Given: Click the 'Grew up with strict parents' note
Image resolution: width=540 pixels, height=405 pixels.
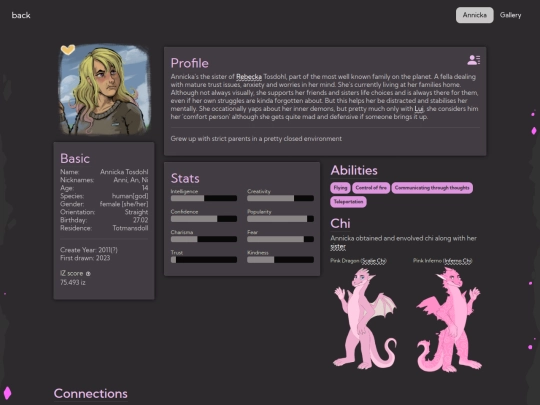Looking at the screenshot, I should (256, 139).
